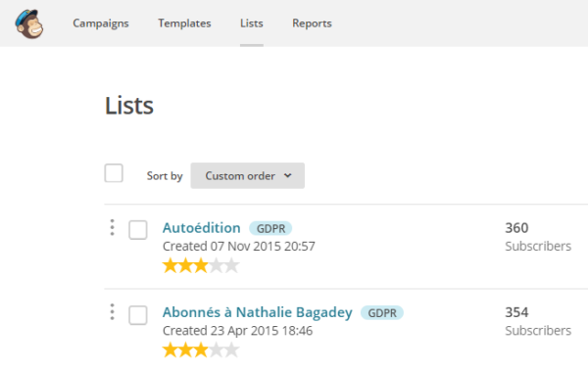Click the star rating under Abonnés à Nathalie Bagadey
The width and height of the screenshot is (588, 371).
pyautogui.click(x=201, y=350)
